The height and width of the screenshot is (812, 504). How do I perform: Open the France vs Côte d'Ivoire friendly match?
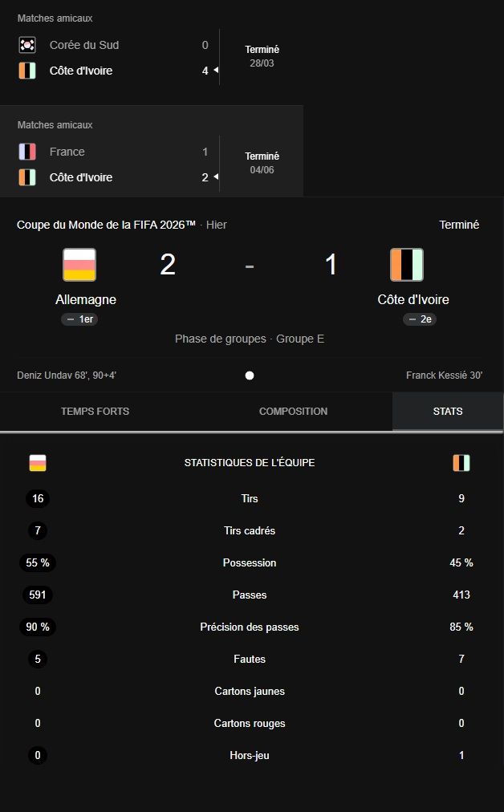point(151,152)
